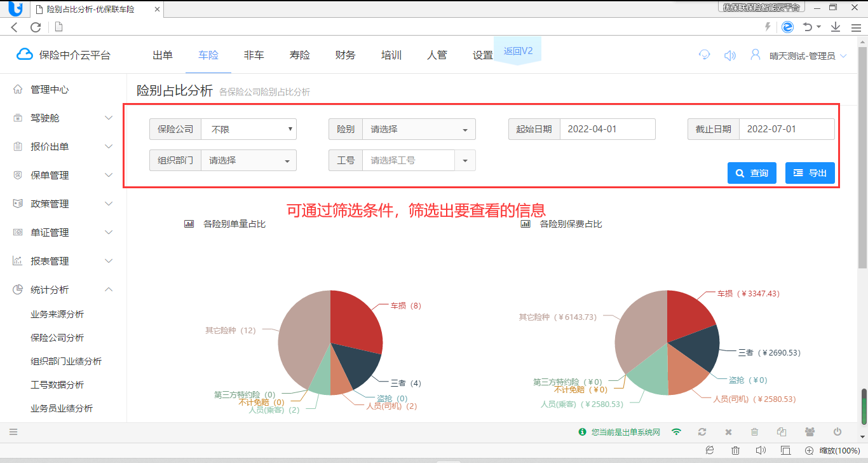Click the copy pages icon in bottom bar
Screen dimensions: 868x463
tap(782, 432)
